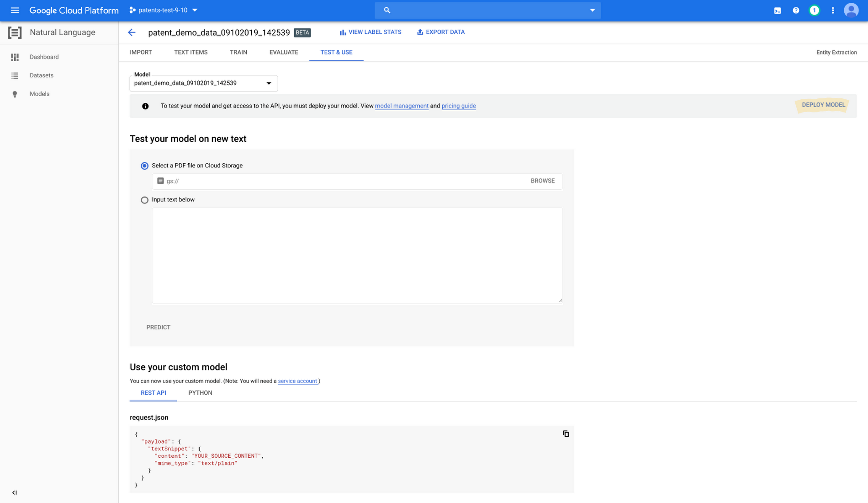868x503 pixels.
Task: Open the user account avatar
Action: click(851, 10)
